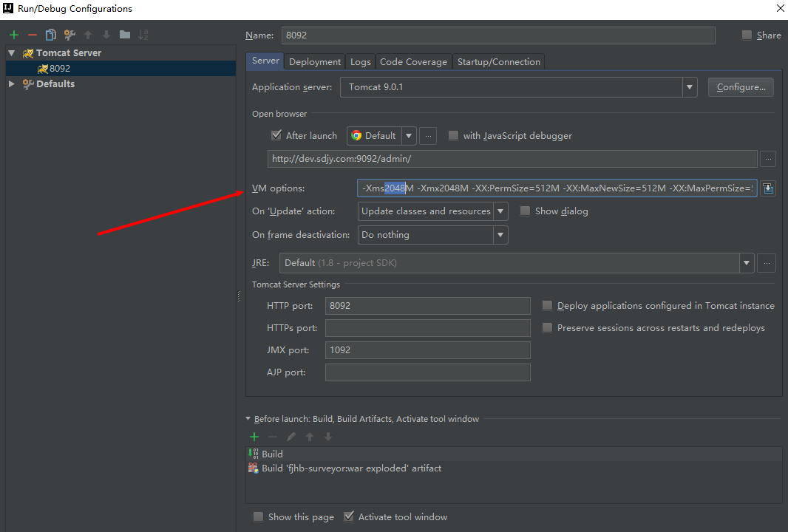Add a new configuration with the plus icon

tap(14, 35)
